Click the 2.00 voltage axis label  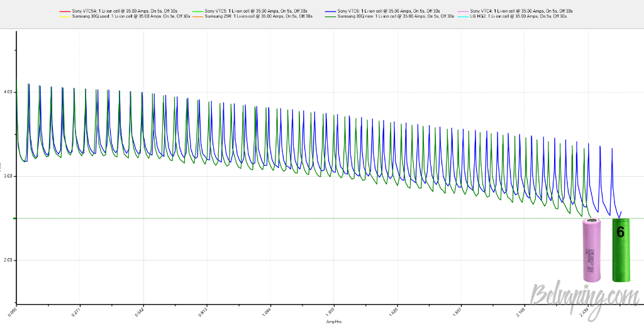click(8, 260)
